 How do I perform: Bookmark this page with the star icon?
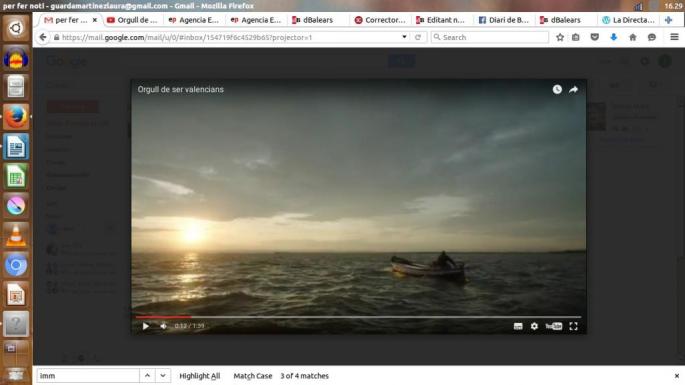click(x=560, y=37)
